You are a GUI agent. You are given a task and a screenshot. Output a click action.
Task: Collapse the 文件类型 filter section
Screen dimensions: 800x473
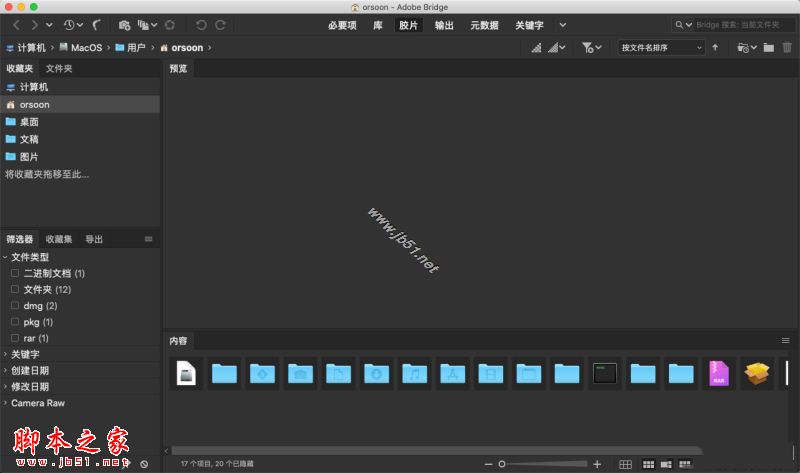click(5, 257)
